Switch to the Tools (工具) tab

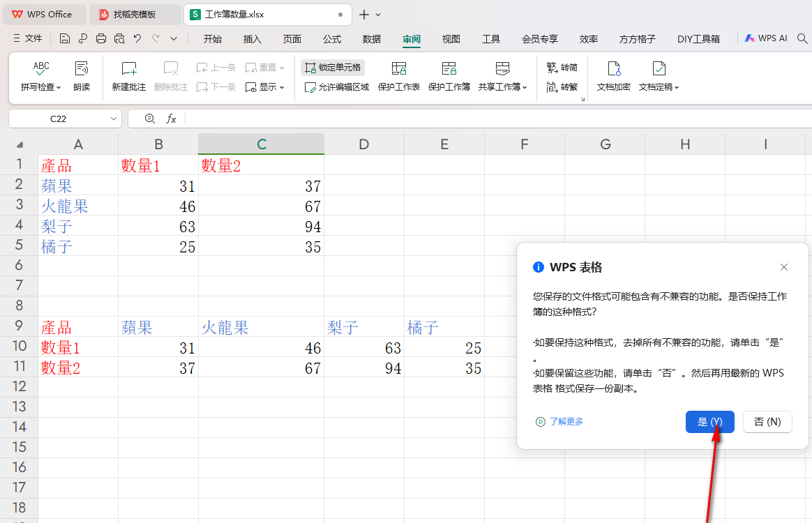(x=491, y=39)
